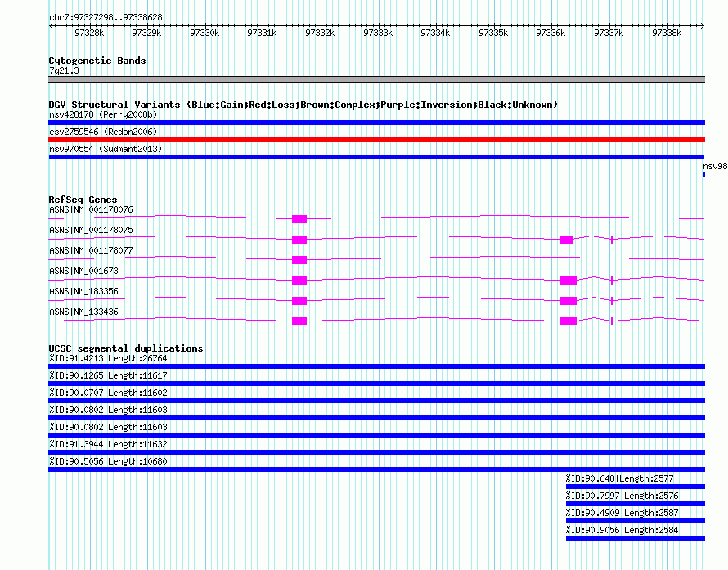Click blue bar under %ID:90.5056|Length:10680
Screen dimensions: 728x570
pyautogui.click(x=376, y=469)
